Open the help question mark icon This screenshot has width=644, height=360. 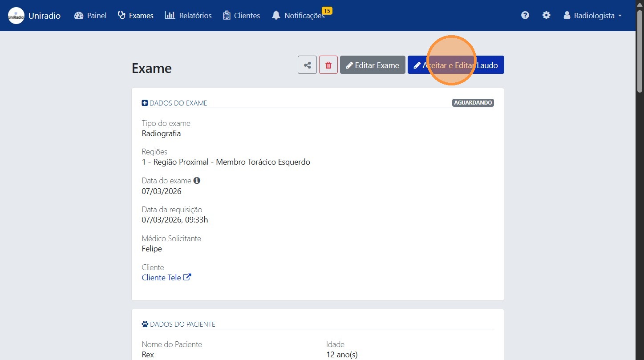click(525, 16)
